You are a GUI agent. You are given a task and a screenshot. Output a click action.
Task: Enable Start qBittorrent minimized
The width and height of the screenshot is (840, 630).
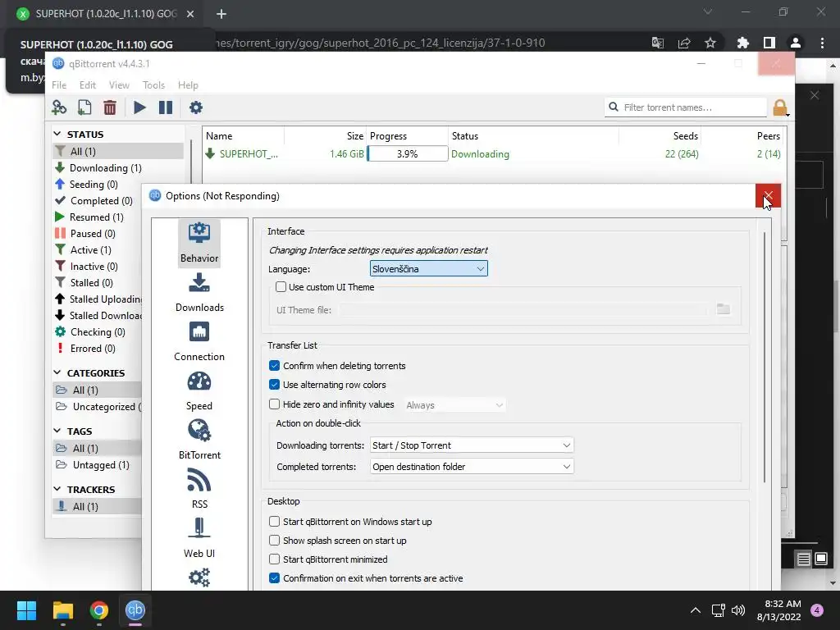(274, 559)
